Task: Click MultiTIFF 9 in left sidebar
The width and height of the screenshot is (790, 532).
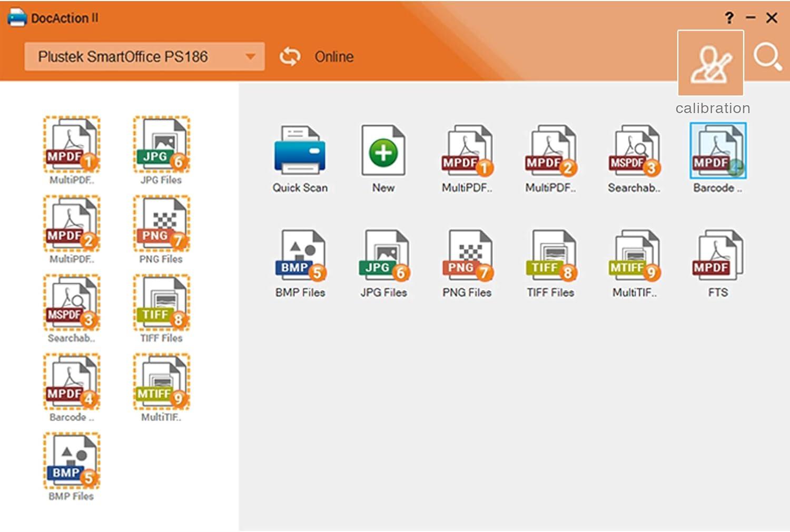Action: pyautogui.click(x=161, y=382)
